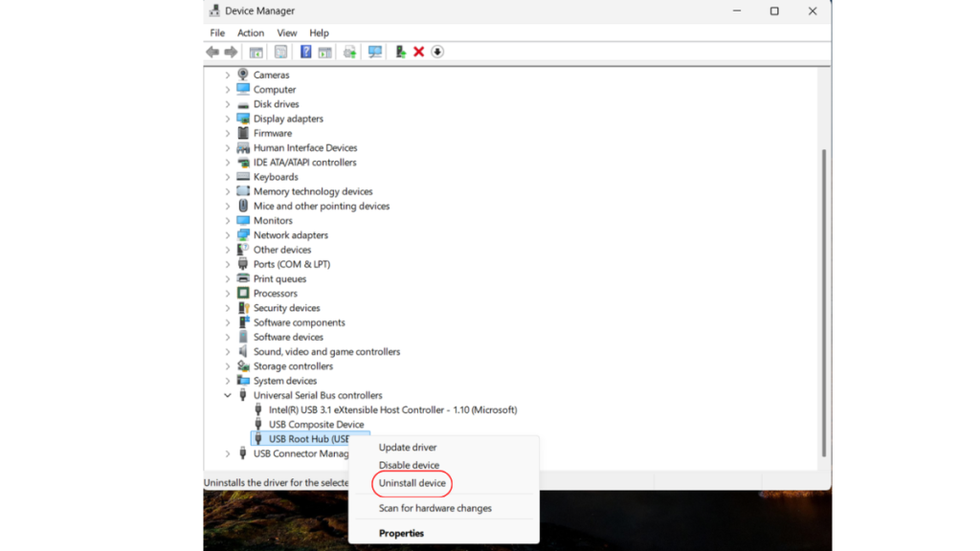The image size is (980, 551).
Task: Expand the Computer category
Action: [x=228, y=89]
